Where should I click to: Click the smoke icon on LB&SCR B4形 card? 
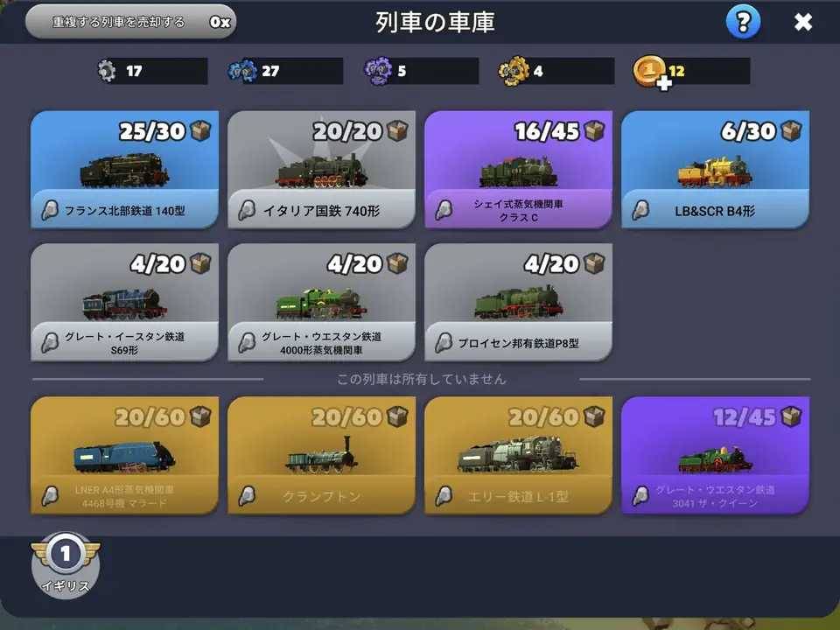pyautogui.click(x=640, y=211)
